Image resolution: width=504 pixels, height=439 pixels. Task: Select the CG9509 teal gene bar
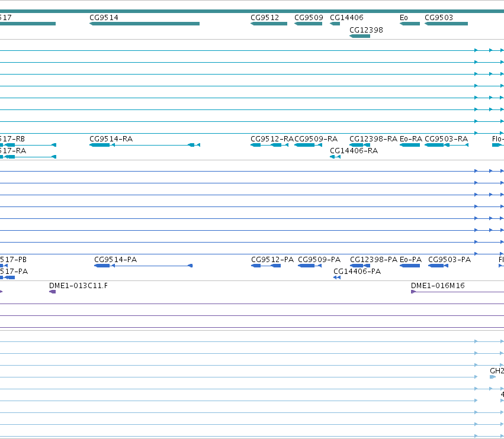point(308,24)
